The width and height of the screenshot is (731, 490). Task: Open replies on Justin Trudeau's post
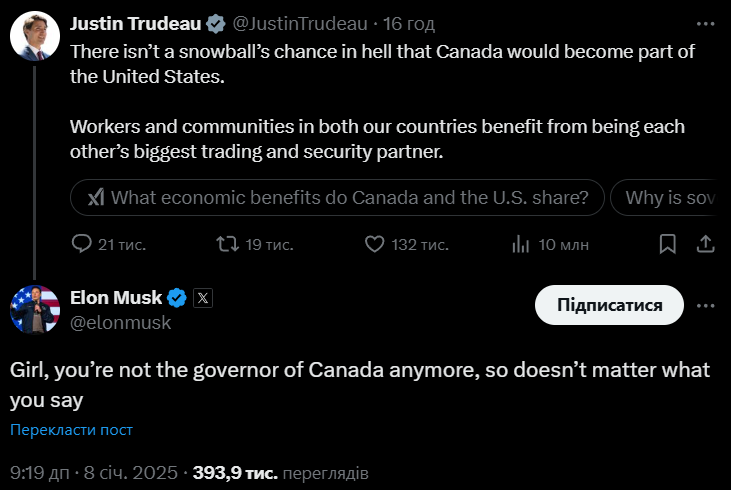pyautogui.click(x=109, y=244)
